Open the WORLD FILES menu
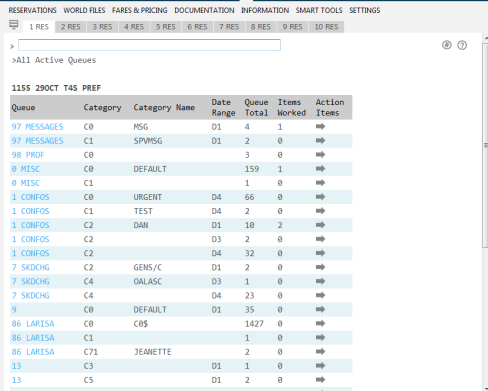 click(84, 10)
